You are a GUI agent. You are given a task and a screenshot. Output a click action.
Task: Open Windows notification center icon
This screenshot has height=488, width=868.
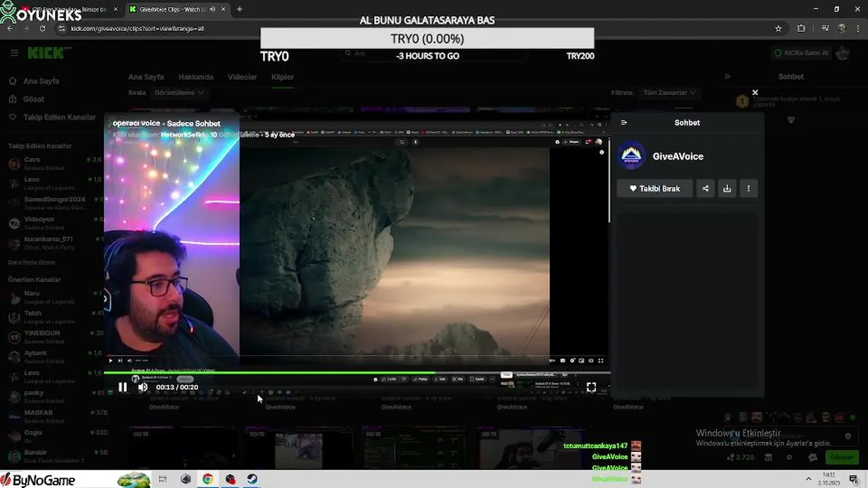pos(854,479)
